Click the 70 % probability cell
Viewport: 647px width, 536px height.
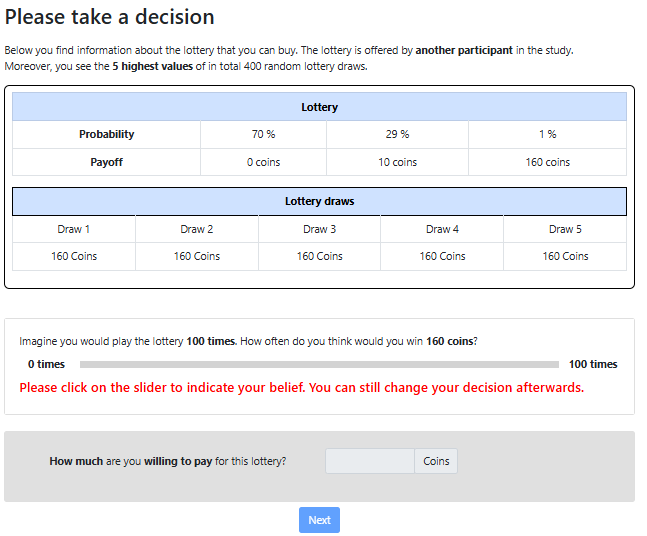[x=263, y=134]
